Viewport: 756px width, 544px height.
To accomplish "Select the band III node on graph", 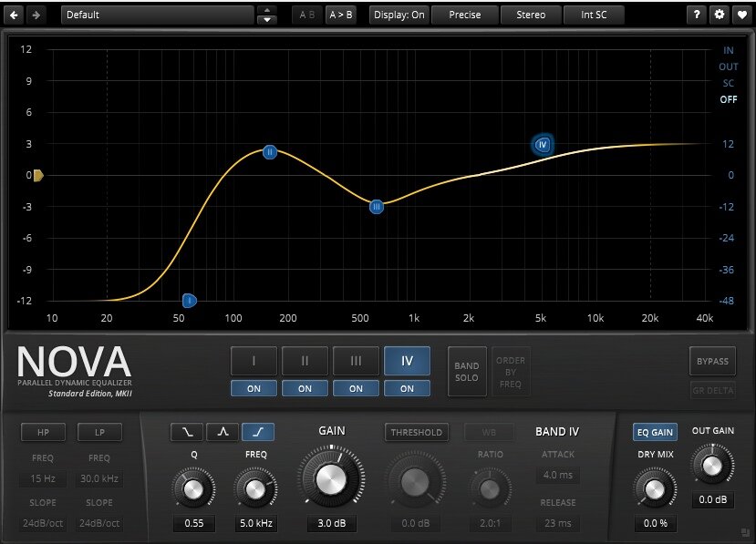I will coord(377,207).
